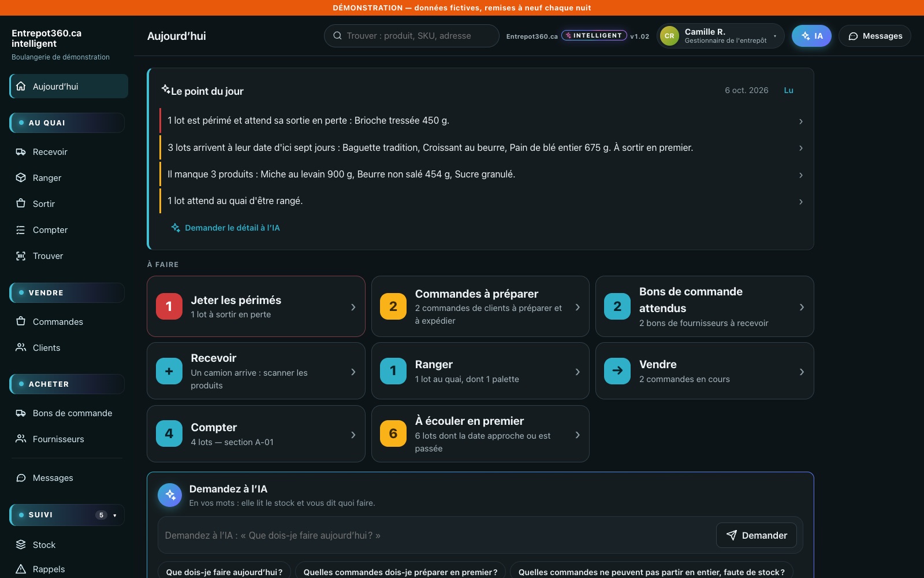The image size is (924, 578).
Task: Click the truck icon next to Recevoir
Action: click(21, 152)
